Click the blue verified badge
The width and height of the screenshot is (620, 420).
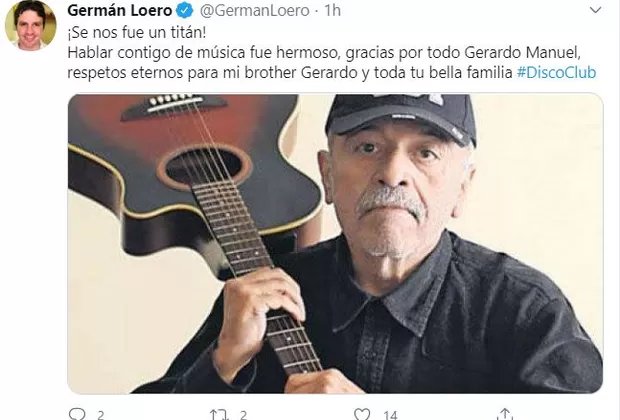coord(184,11)
